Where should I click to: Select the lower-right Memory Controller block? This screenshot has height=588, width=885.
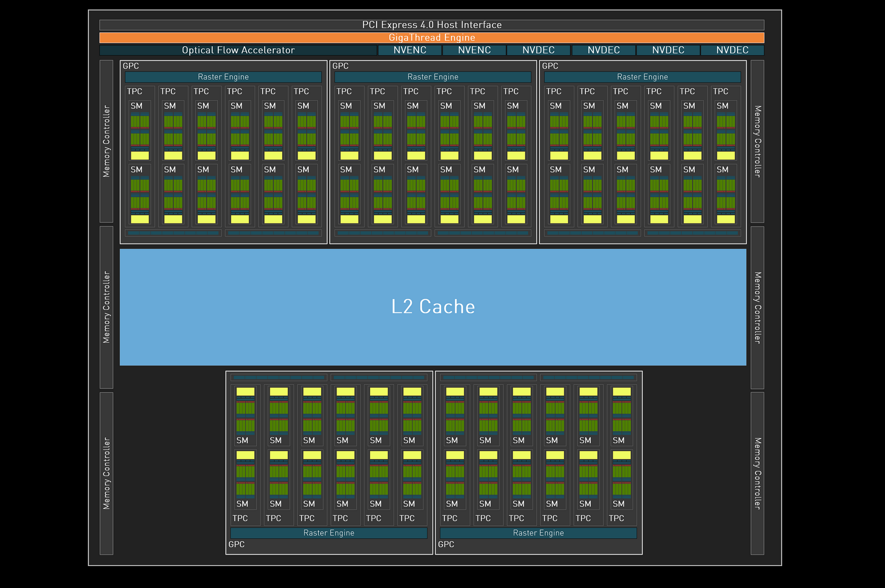[x=758, y=473]
